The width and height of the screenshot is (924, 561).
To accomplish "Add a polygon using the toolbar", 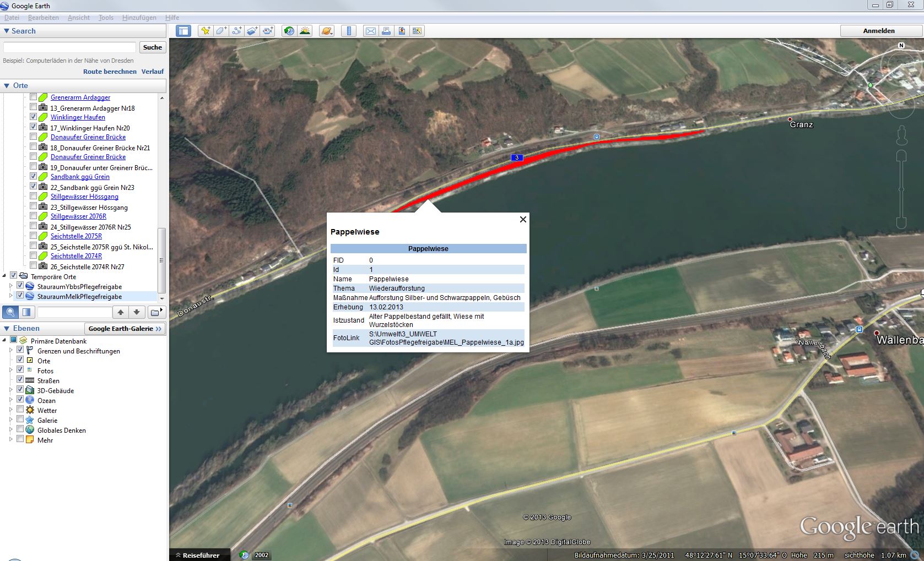I will click(x=221, y=31).
